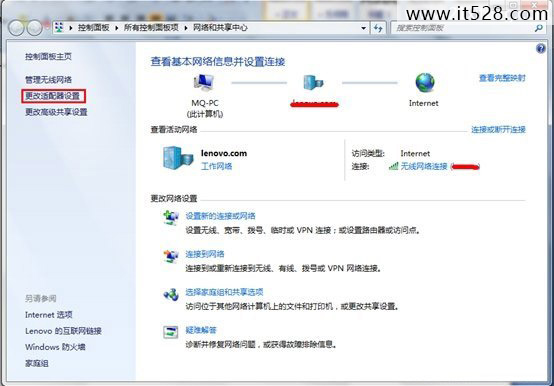Open 管理无线网络 in the sidebar
The width and height of the screenshot is (554, 386).
48,79
